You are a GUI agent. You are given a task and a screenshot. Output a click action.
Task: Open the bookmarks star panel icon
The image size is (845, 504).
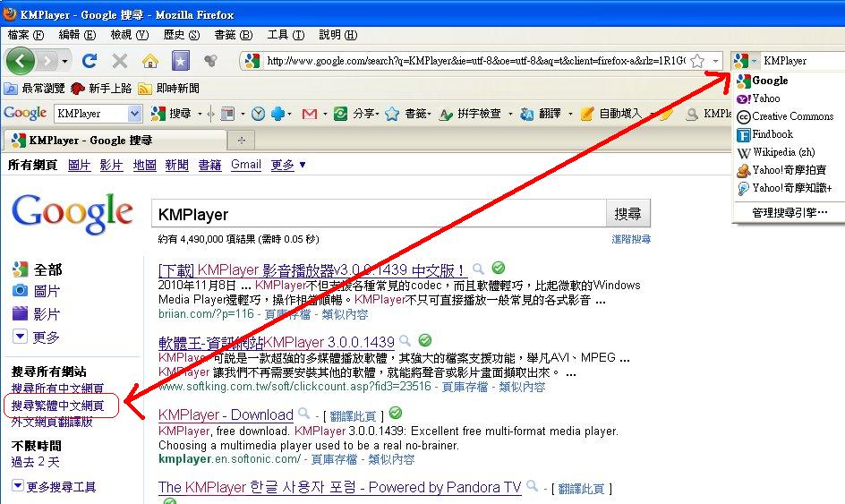181,61
